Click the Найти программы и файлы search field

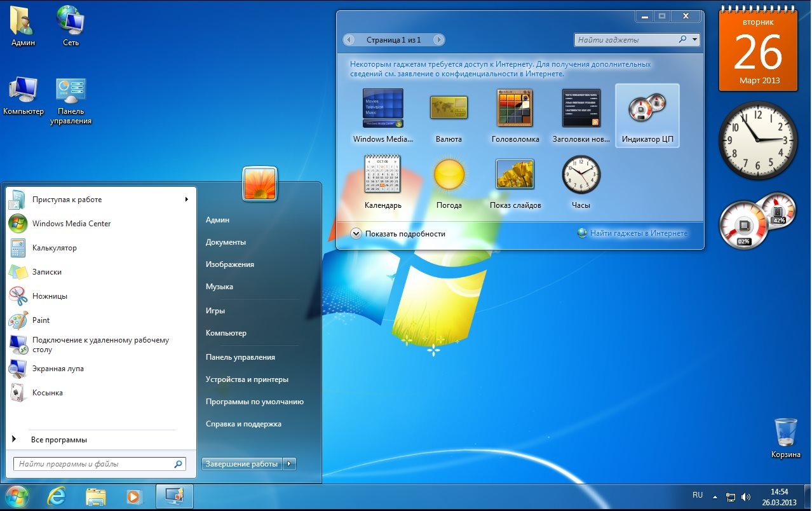pos(94,464)
